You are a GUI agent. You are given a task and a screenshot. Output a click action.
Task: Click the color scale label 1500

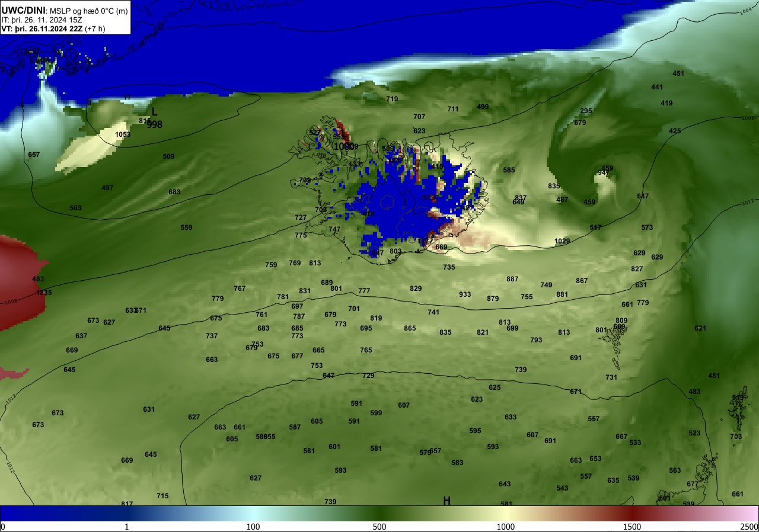pyautogui.click(x=632, y=527)
